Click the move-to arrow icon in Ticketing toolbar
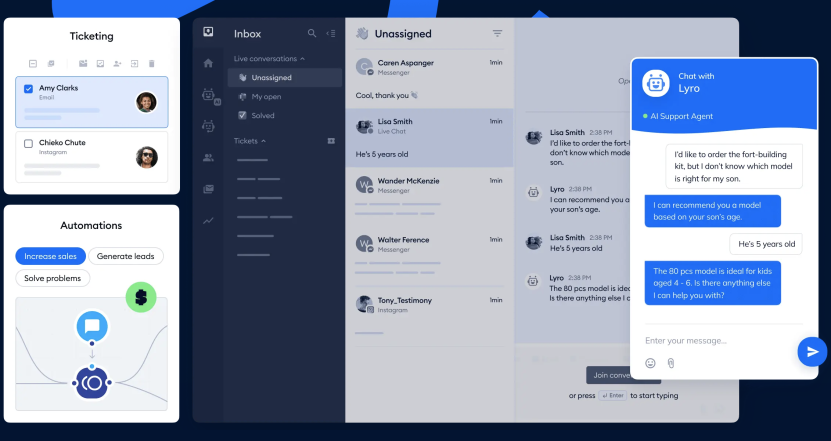The height and width of the screenshot is (441, 831). click(135, 64)
